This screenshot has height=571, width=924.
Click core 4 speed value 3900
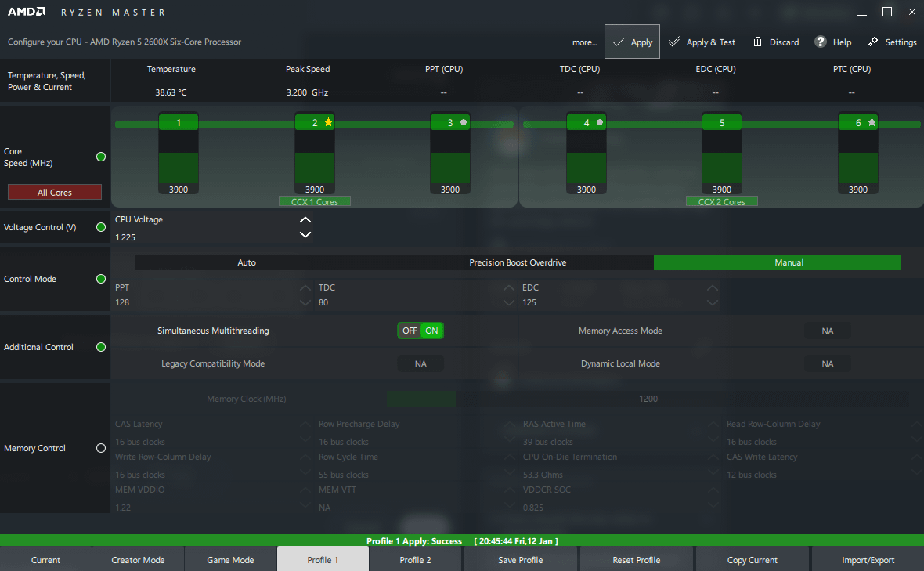[587, 189]
